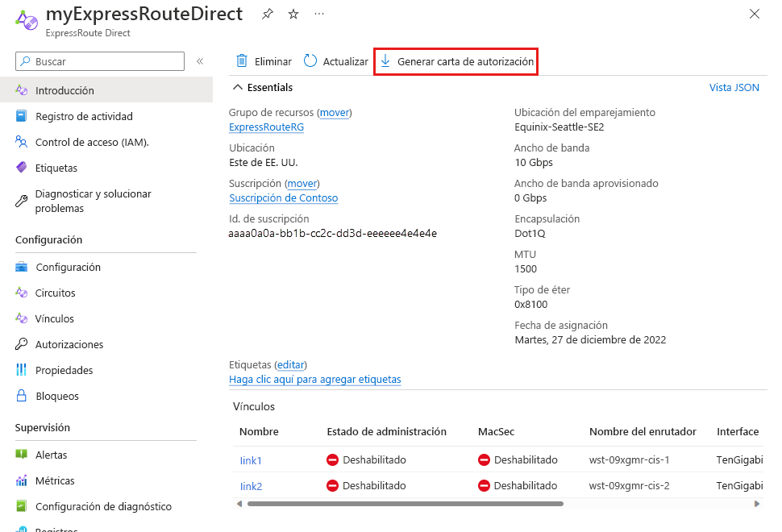
Task: Edit tags via editar link
Action: tap(291, 365)
